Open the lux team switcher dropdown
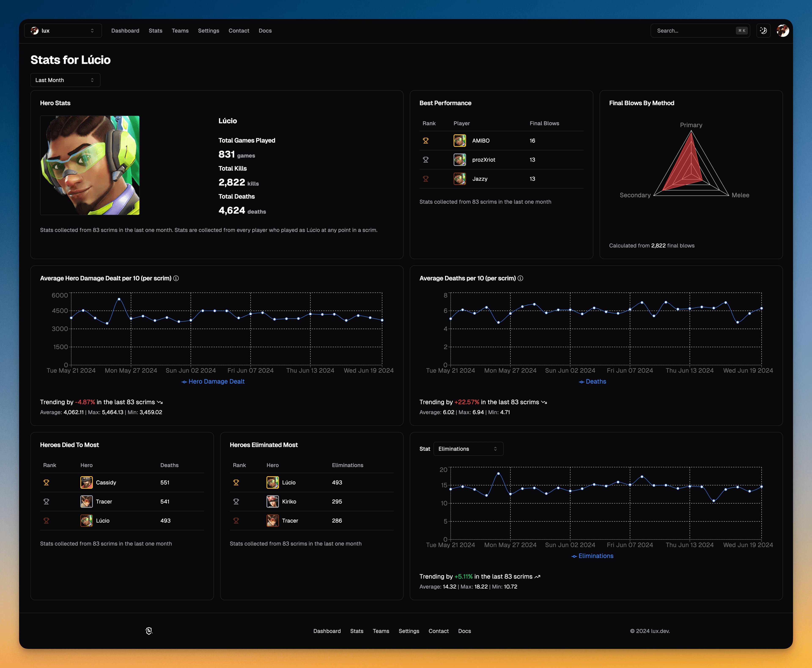 coord(63,30)
